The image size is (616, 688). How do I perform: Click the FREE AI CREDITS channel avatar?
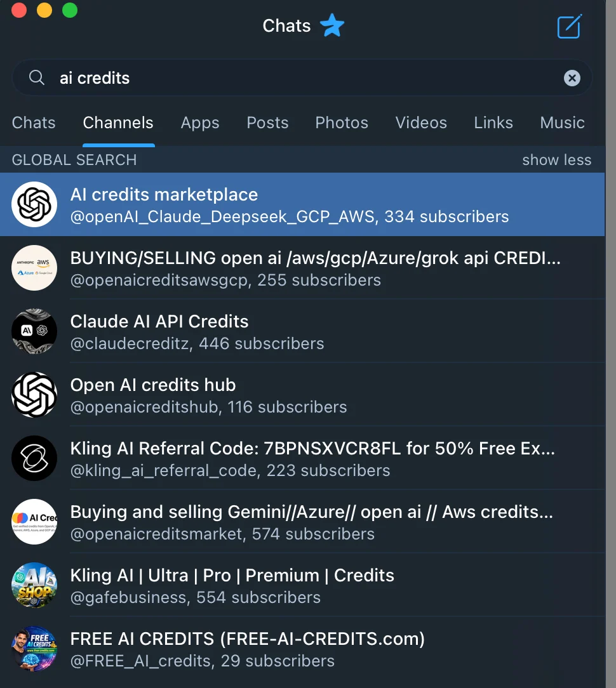coord(34,649)
